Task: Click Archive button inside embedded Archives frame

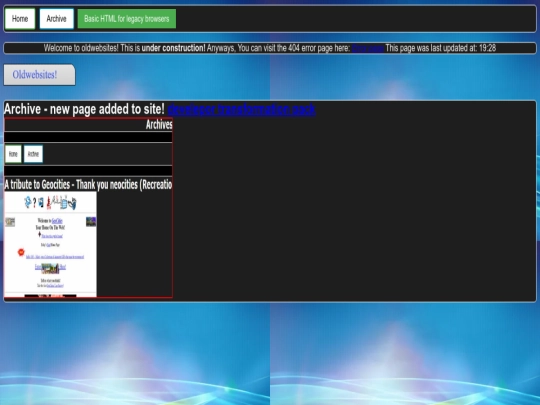Action: point(33,154)
